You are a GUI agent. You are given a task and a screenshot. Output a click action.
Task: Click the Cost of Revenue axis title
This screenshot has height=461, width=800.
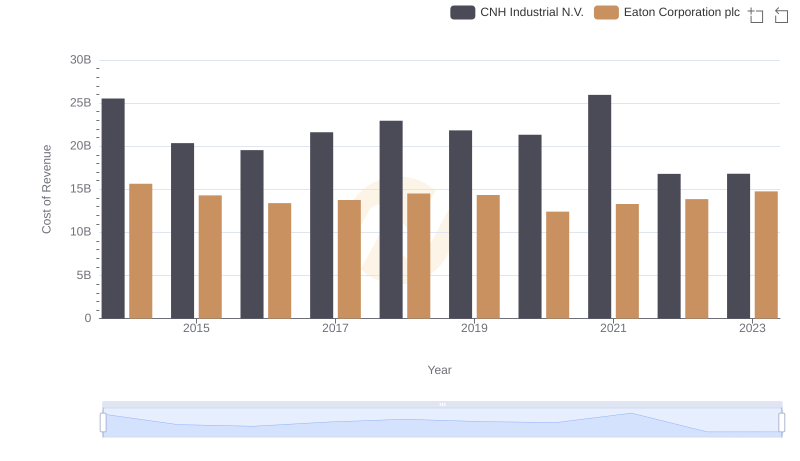pyautogui.click(x=46, y=189)
